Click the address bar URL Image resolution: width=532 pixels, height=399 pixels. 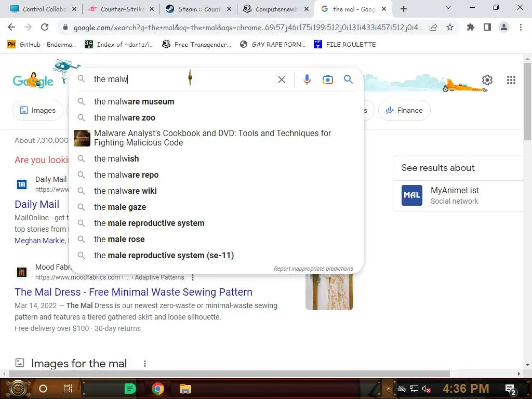click(248, 28)
